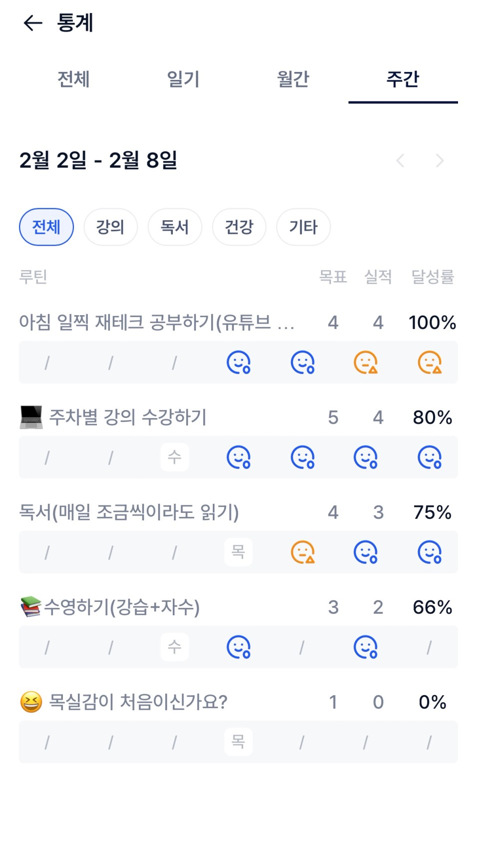Select the 월간 tab
This screenshot has height=868, width=477.
coord(293,79)
